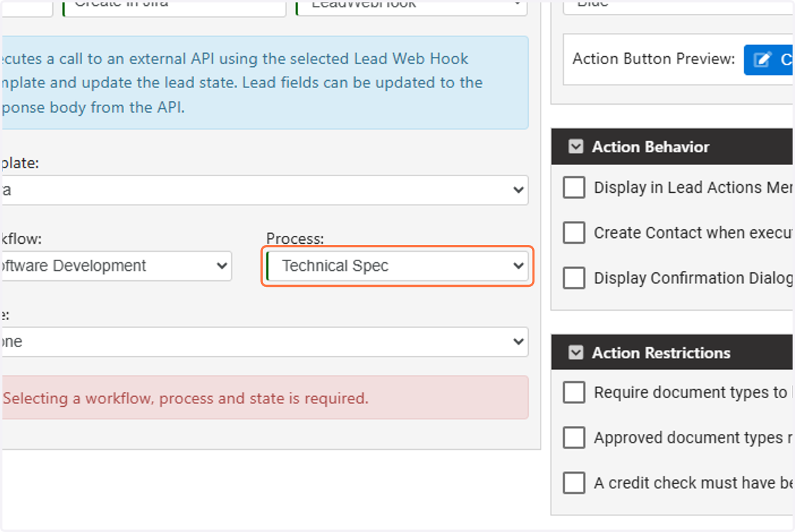Open the Blue color dropdown
Image resolution: width=795 pixels, height=532 pixels.
point(679,7)
